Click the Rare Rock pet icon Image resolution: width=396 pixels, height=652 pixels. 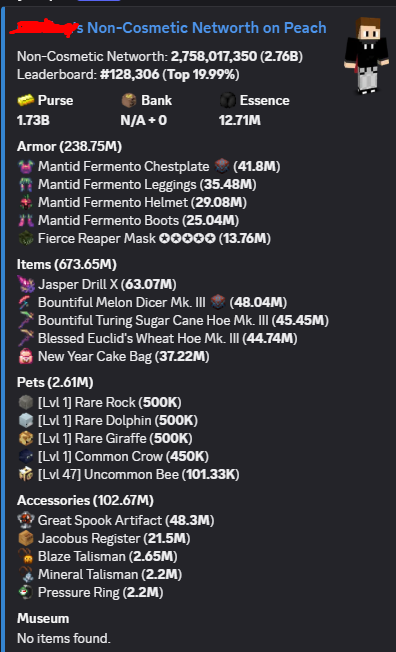tap(26, 403)
